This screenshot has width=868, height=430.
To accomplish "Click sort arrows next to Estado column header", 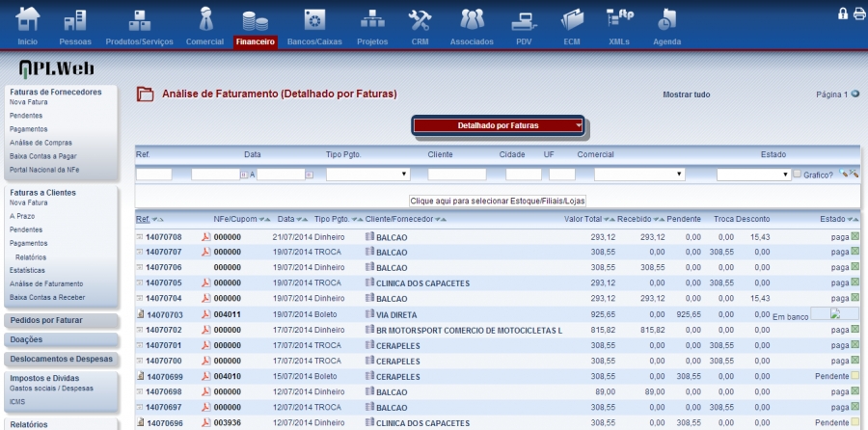I will [854, 219].
